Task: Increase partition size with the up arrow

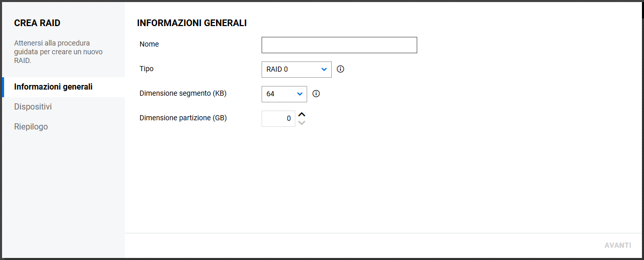Action: (x=302, y=115)
